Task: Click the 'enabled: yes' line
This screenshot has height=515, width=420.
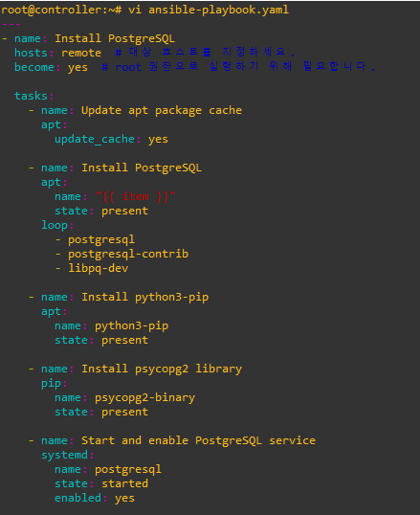Action: pyautogui.click(x=95, y=499)
